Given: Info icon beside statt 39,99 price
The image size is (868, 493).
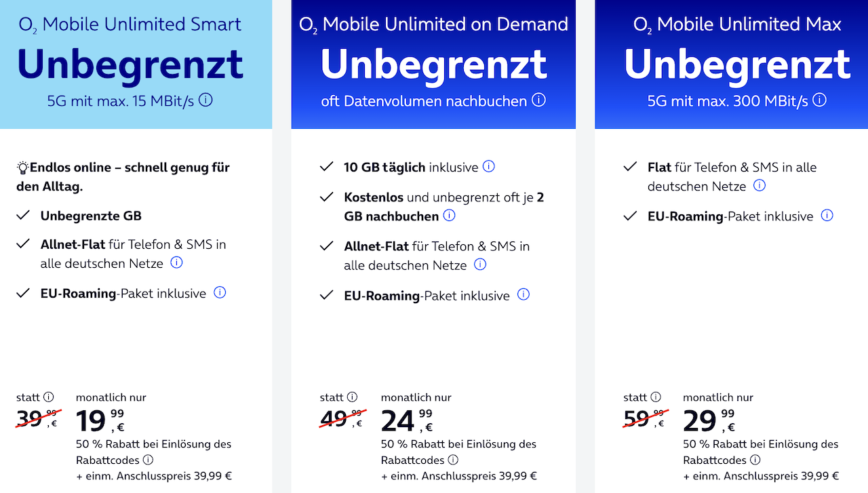Looking at the screenshot, I should click(x=48, y=397).
